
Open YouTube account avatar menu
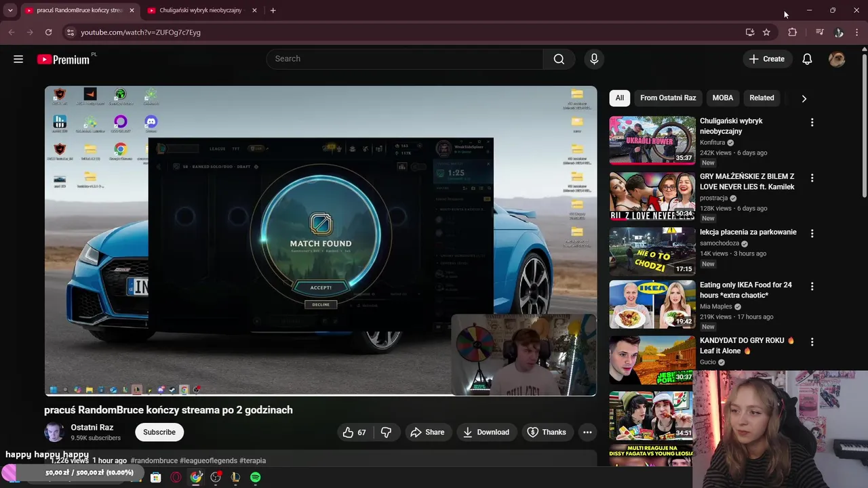point(837,59)
